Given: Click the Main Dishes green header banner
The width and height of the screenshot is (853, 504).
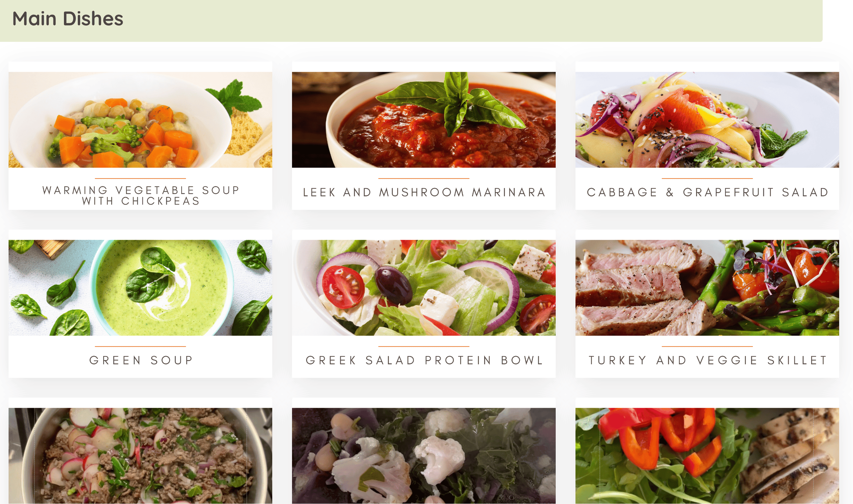Looking at the screenshot, I should pos(411,21).
